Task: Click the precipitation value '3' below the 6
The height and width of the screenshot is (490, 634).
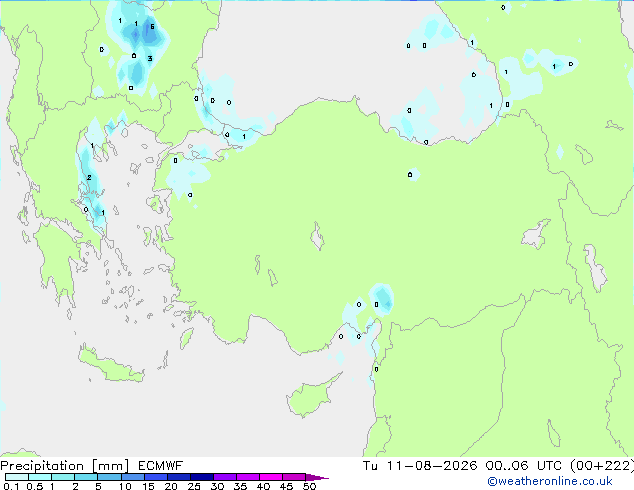Action: pyautogui.click(x=150, y=59)
